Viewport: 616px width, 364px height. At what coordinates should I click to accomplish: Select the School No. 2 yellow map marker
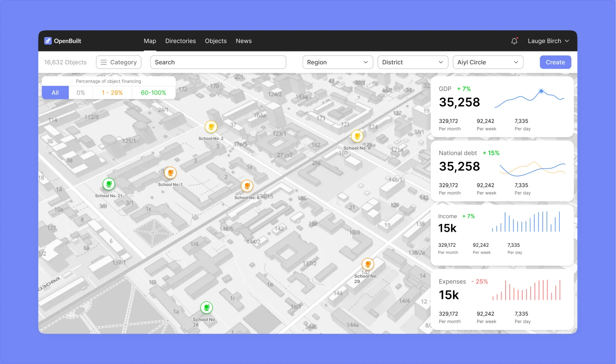click(x=211, y=127)
